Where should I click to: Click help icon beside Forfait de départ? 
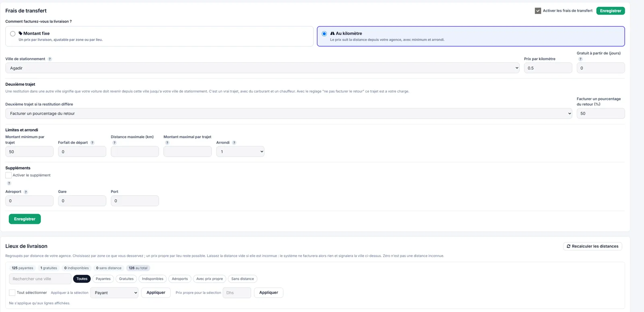coord(92,143)
